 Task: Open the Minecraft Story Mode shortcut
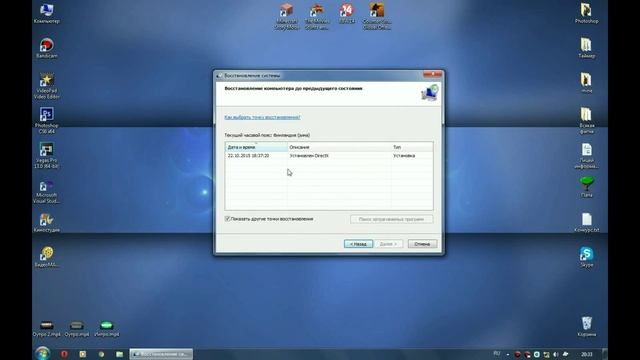pos(287,16)
